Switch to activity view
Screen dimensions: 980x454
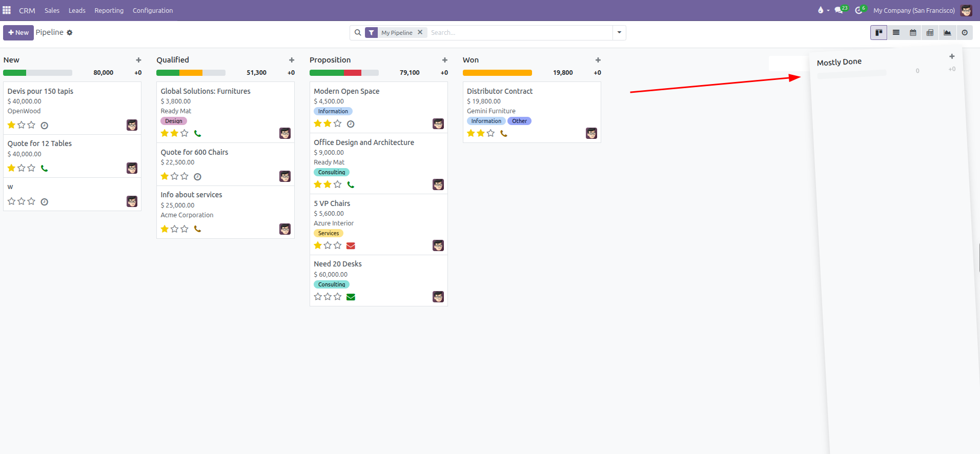[x=965, y=33]
